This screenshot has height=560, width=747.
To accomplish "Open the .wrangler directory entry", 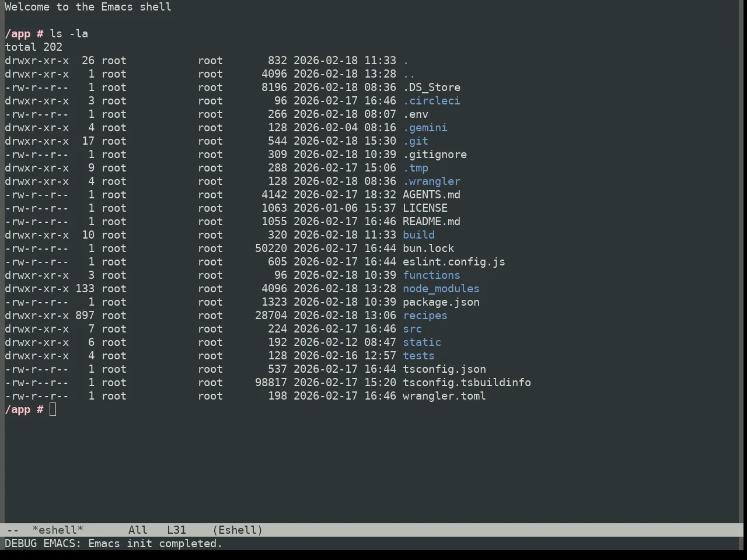I will click(x=431, y=181).
